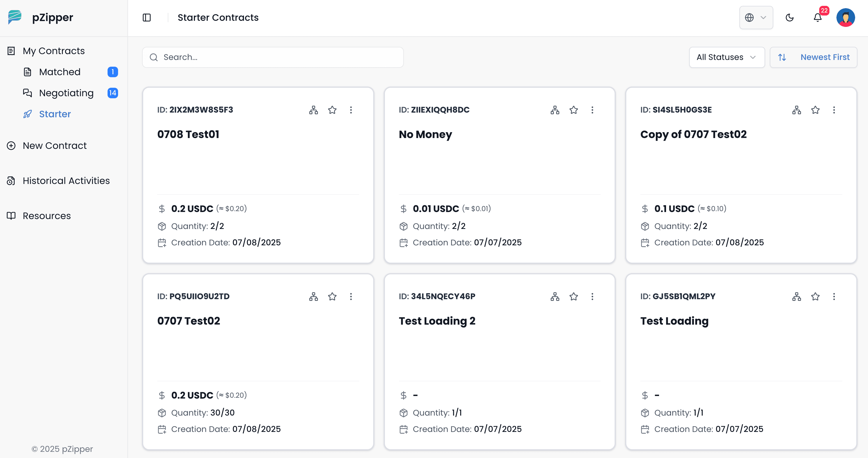
Task: Click the hierarchy icon on 0708 Test01 card
Action: [313, 110]
